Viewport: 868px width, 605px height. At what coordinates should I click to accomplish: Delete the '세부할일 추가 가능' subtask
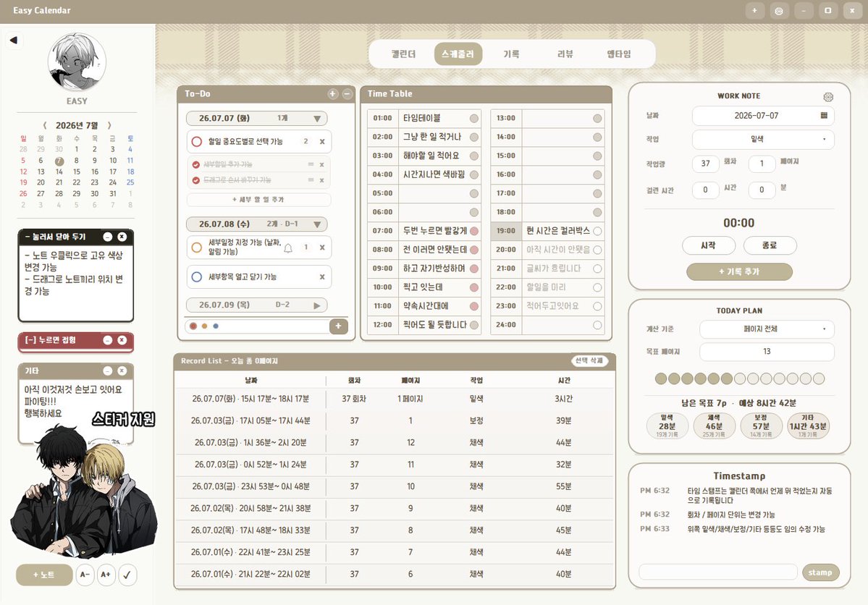click(x=321, y=164)
